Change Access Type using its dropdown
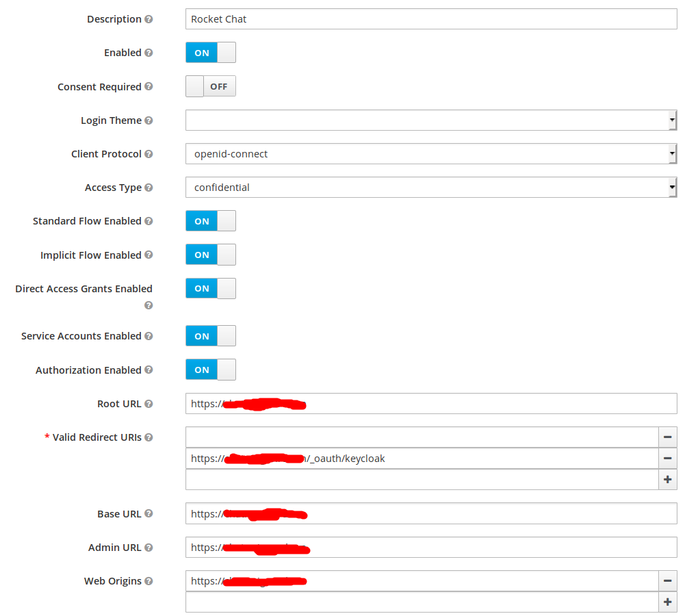Viewport: 685px width, 616px height. (x=673, y=187)
